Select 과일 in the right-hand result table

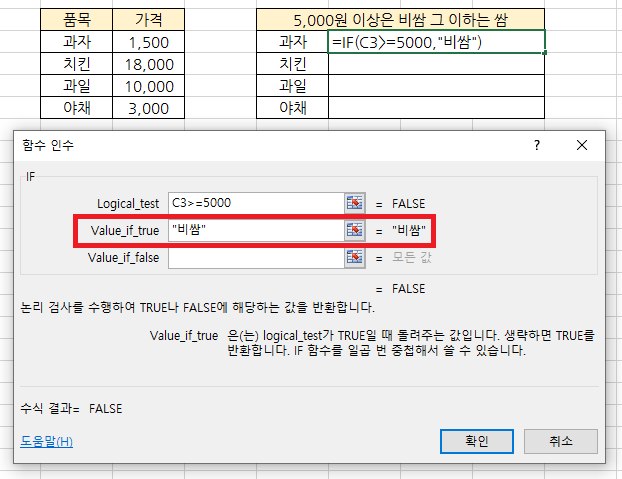(x=292, y=86)
